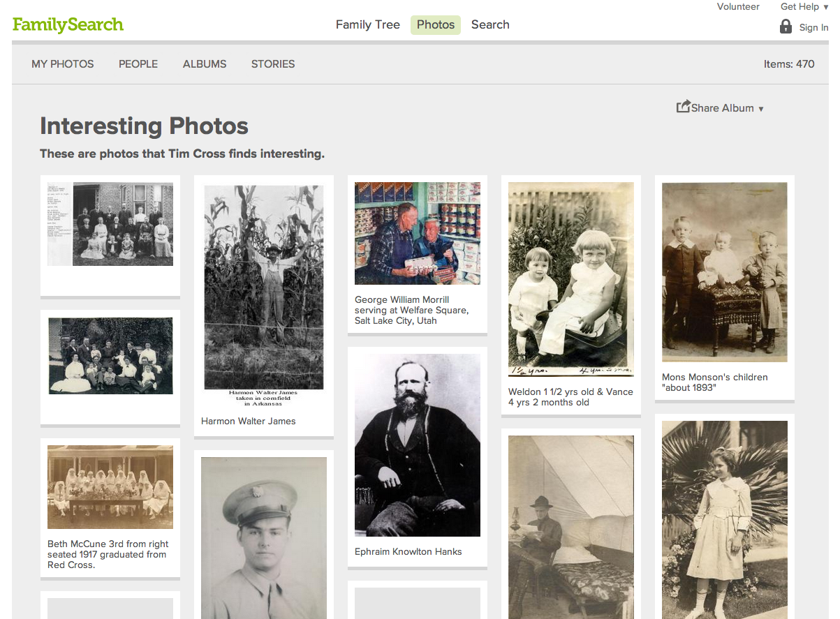
Task: Click the Volunteer link
Action: tap(738, 7)
